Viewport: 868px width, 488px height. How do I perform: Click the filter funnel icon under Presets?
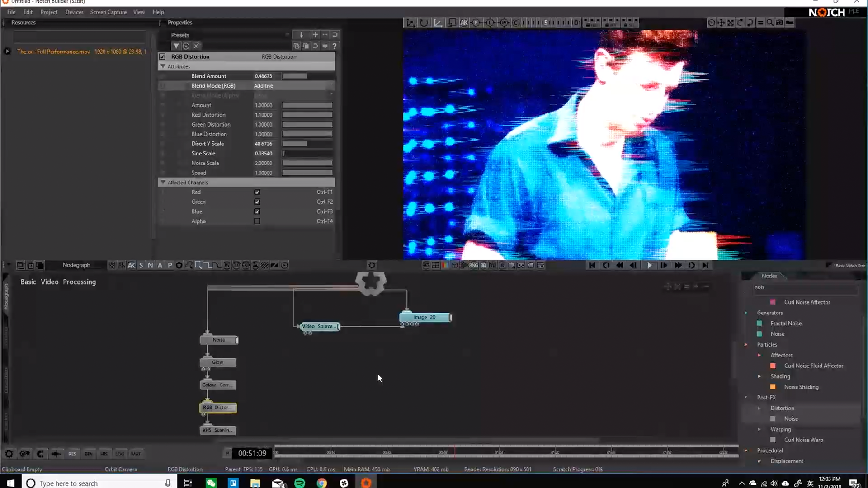tap(176, 46)
